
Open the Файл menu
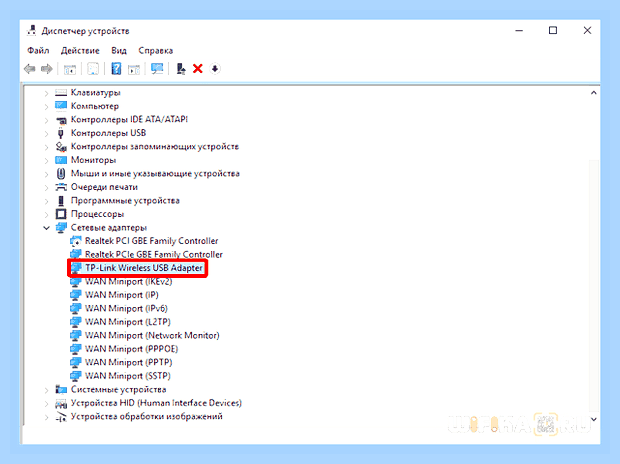pyautogui.click(x=38, y=51)
